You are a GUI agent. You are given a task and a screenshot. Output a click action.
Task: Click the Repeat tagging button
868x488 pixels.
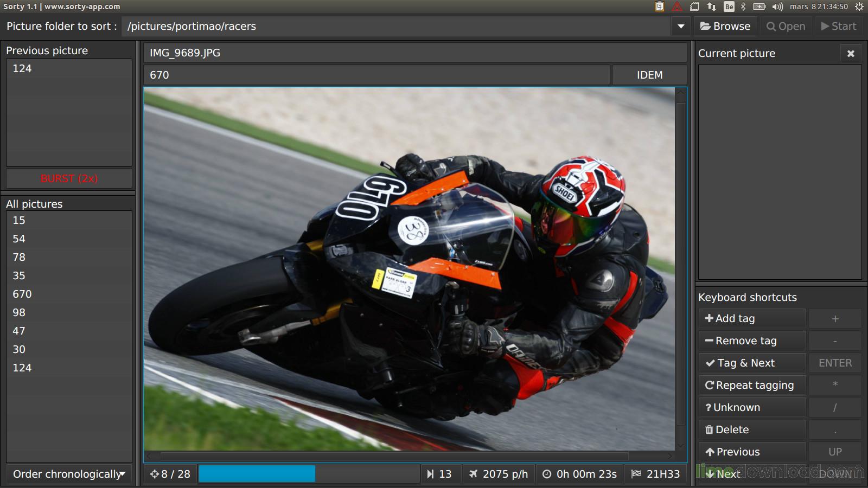pyautogui.click(x=751, y=386)
